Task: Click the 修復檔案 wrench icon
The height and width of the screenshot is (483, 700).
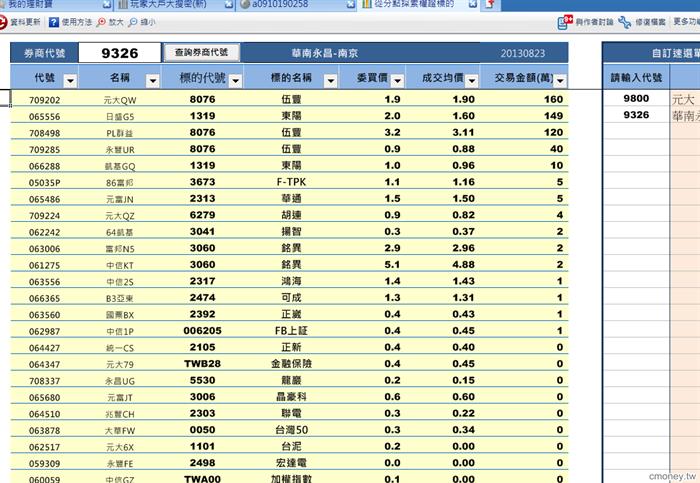Action: pos(625,22)
